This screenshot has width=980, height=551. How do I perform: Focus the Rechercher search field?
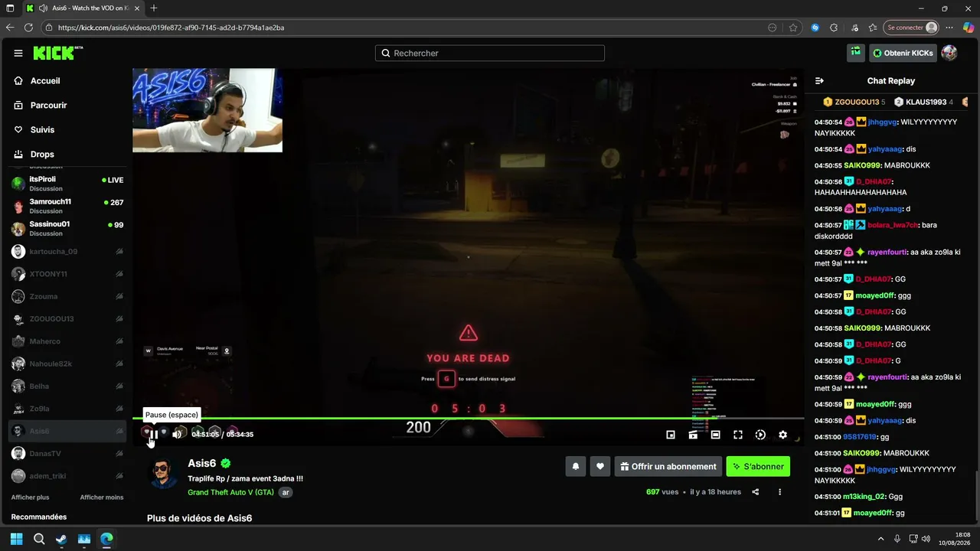coord(490,53)
